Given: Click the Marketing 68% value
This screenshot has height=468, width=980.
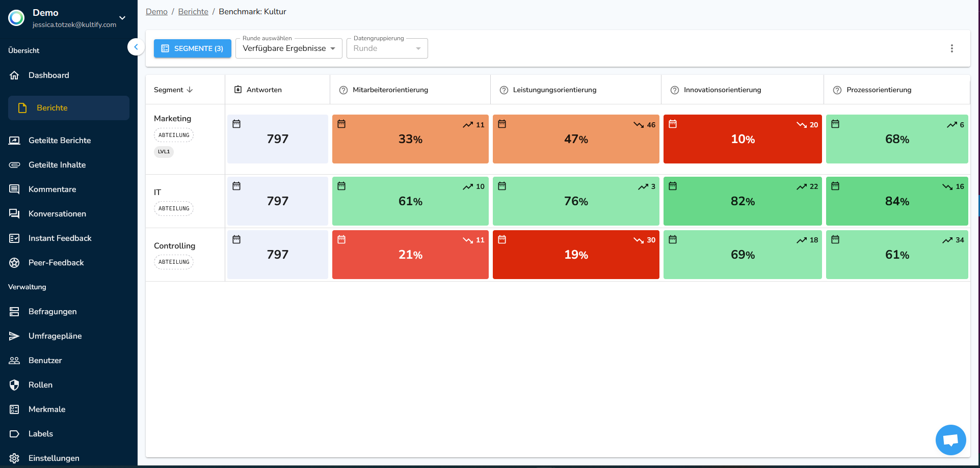Looking at the screenshot, I should (x=897, y=139).
